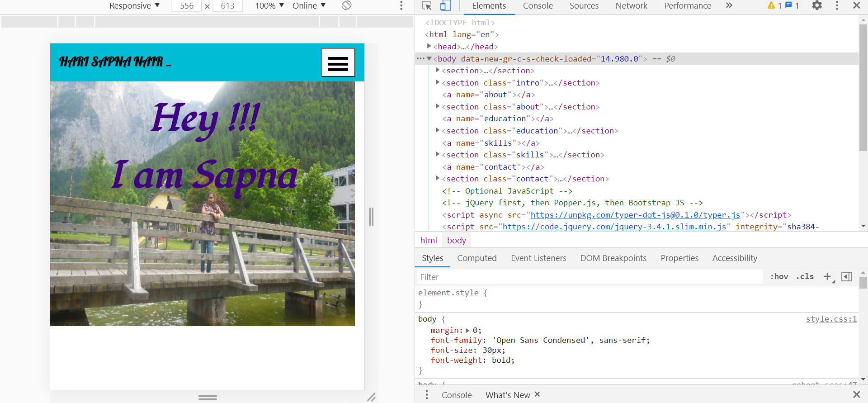Click the body breadcrumb

coord(457,240)
